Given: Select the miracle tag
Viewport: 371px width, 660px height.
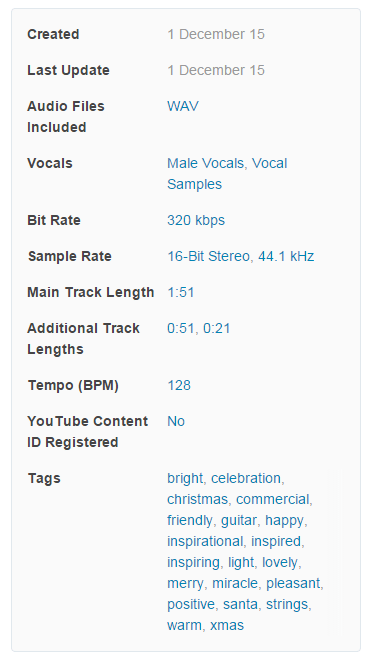Looking at the screenshot, I should [x=235, y=583].
